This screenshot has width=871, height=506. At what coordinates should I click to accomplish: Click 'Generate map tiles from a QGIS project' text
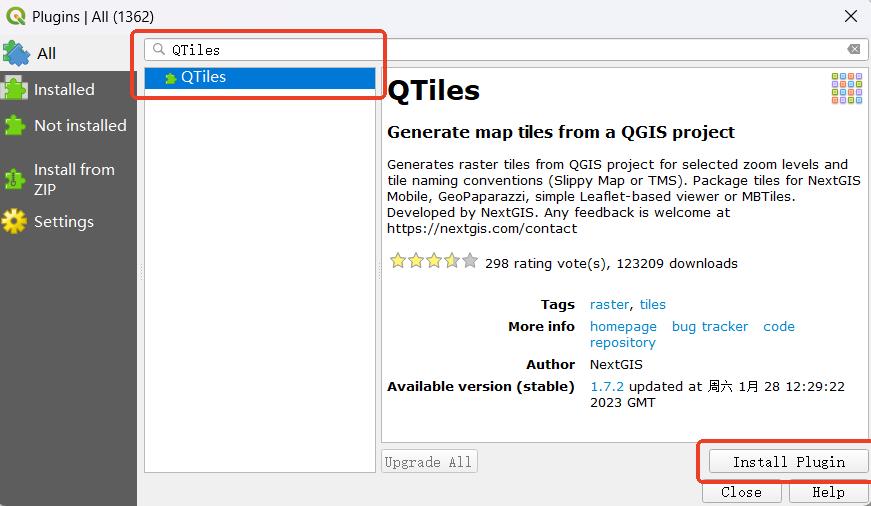(x=561, y=132)
